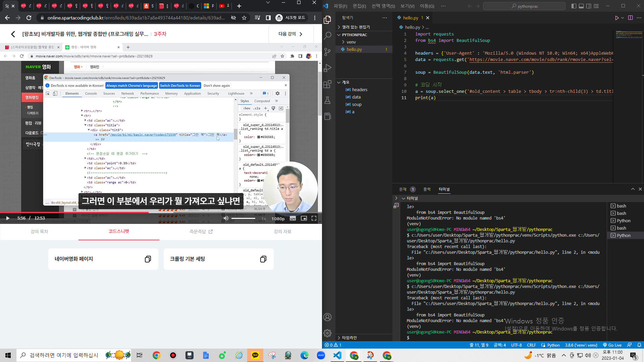The image size is (644, 362).
Task: Open the 강의 목차 tab
Action: (x=39, y=232)
